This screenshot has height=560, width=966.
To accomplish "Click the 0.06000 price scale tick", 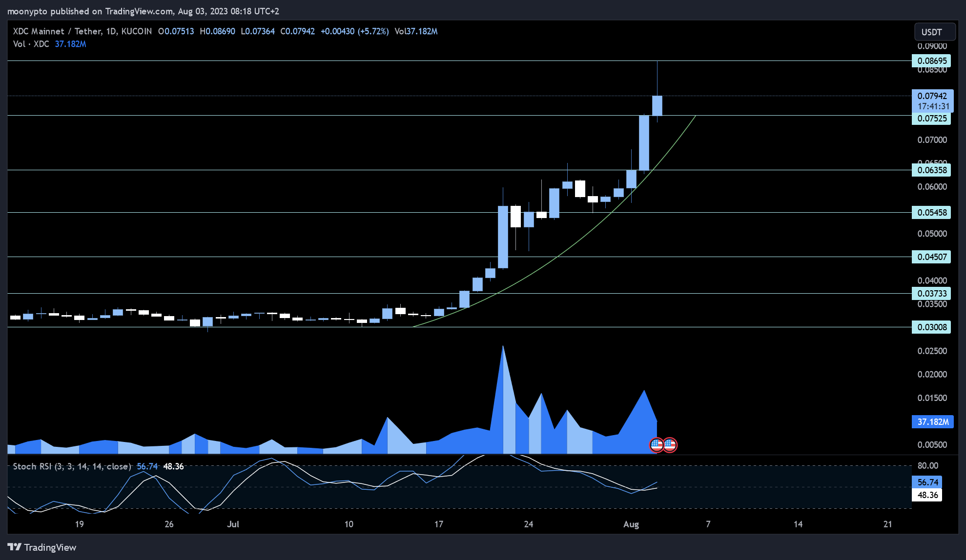I will click(932, 187).
